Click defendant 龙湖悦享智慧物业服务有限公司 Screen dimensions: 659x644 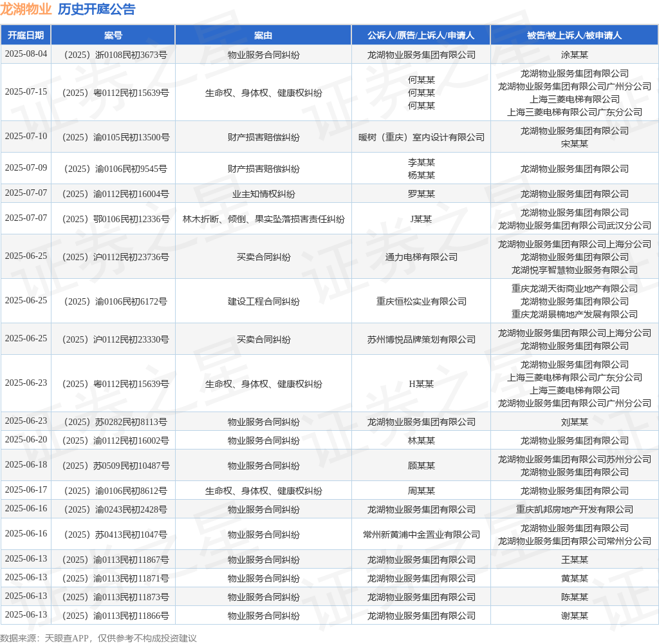pos(575,270)
